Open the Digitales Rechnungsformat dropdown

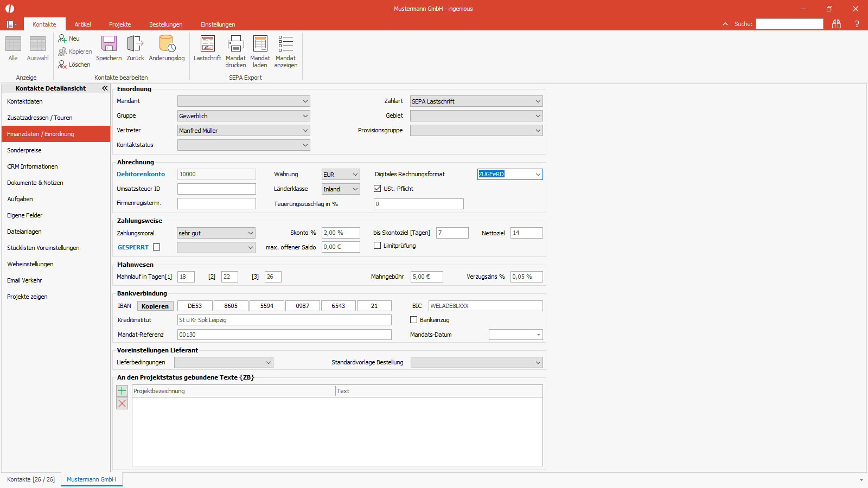[x=510, y=174]
